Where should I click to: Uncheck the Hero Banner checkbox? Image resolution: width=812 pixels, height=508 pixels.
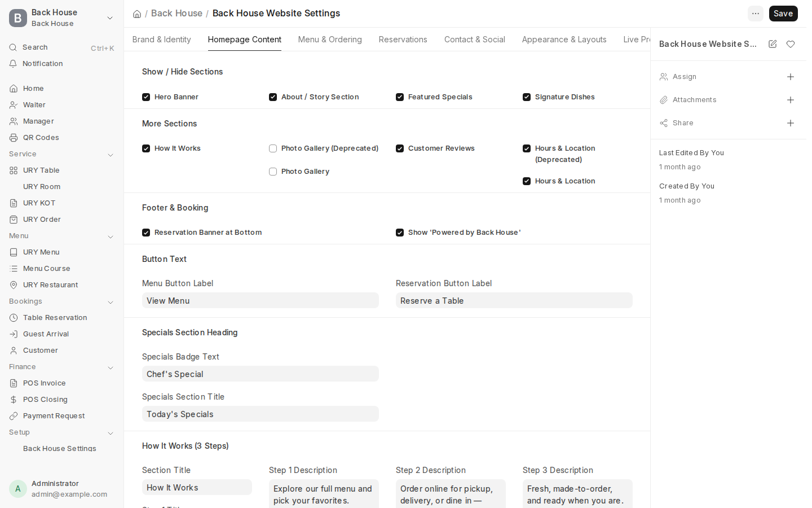coord(146,97)
